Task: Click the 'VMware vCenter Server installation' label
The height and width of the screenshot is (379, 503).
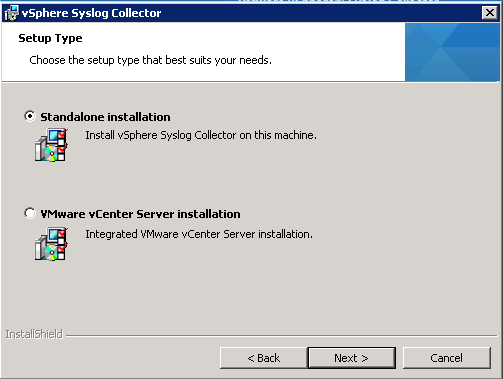Action: pyautogui.click(x=140, y=214)
